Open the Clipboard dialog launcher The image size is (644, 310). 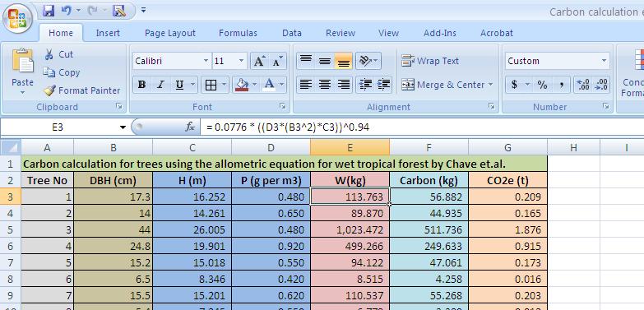[x=119, y=106]
